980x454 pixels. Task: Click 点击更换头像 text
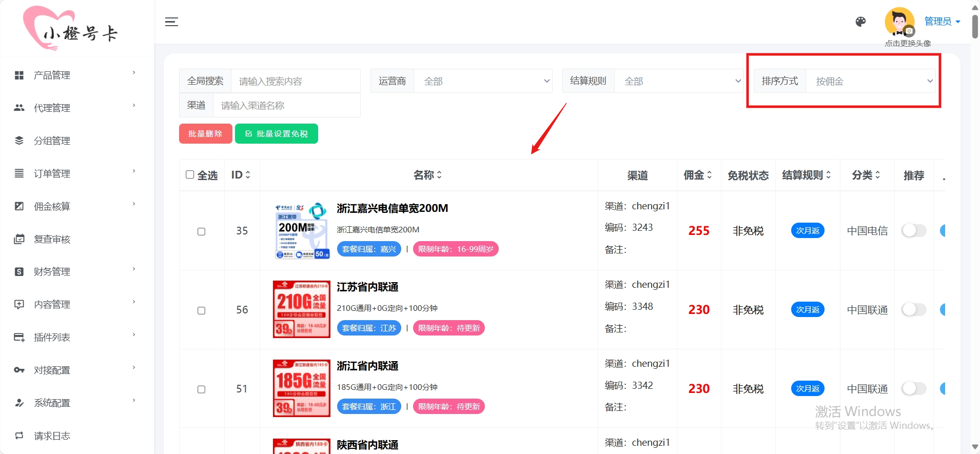908,43
